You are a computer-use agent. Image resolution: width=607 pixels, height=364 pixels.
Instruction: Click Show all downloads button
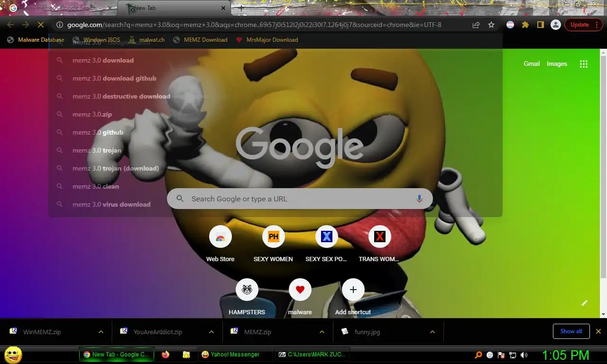tap(571, 331)
